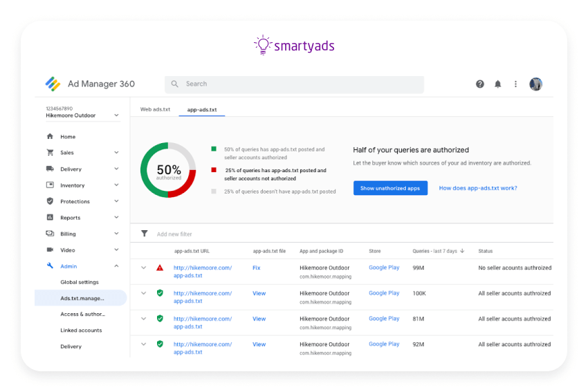Click the Protections shield icon
588x392 pixels.
click(50, 201)
